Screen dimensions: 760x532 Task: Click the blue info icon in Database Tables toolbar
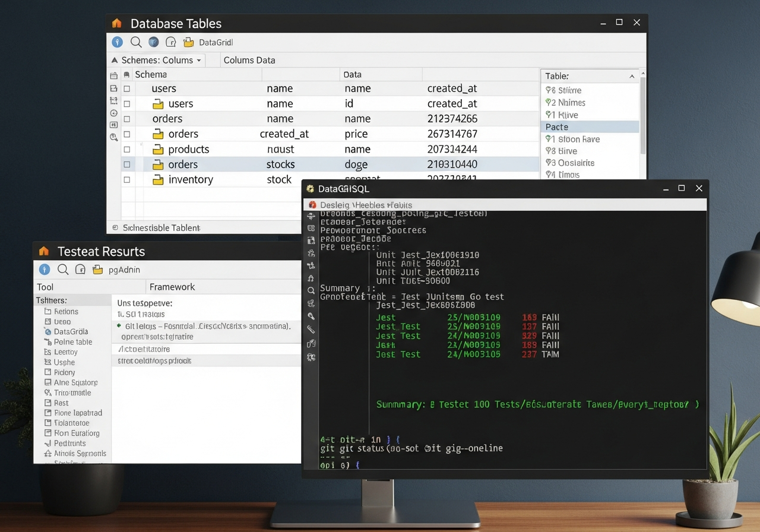(x=118, y=42)
